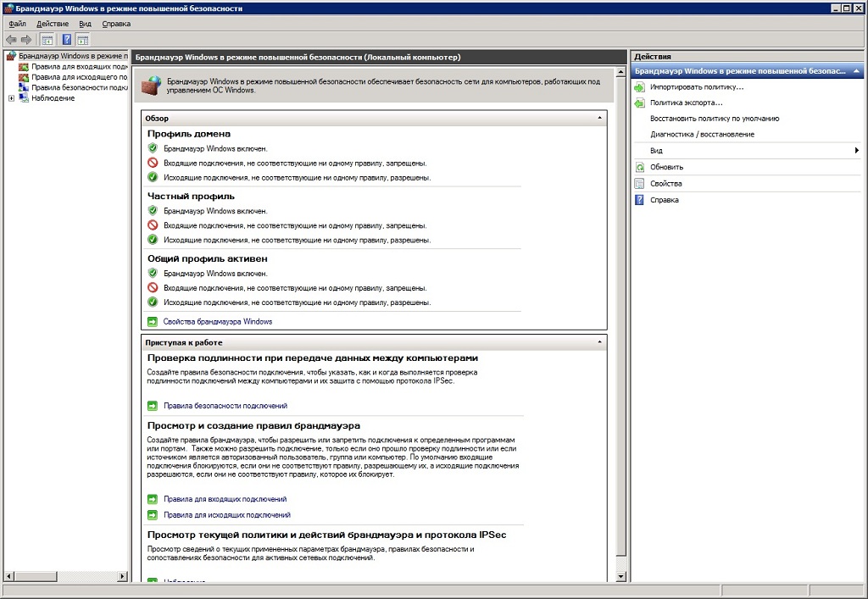The width and height of the screenshot is (868, 599).
Task: Click the tree pane scroll-left arrow
Action: [x=8, y=576]
